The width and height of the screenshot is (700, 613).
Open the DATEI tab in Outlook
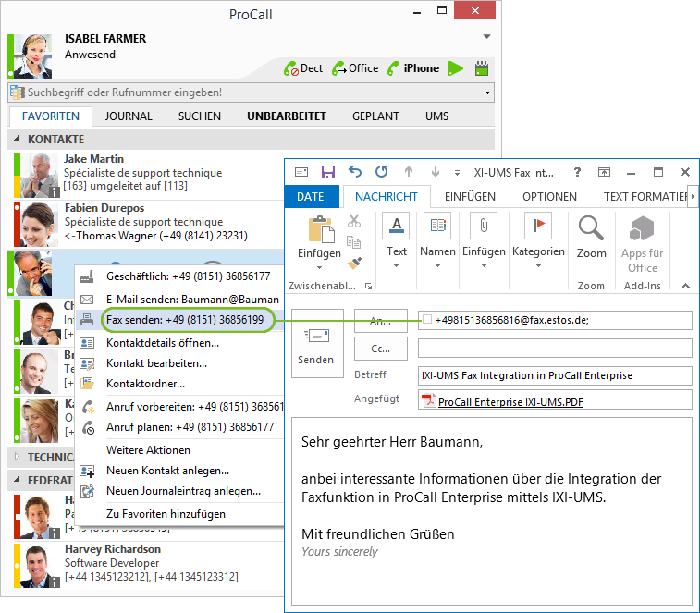312,197
